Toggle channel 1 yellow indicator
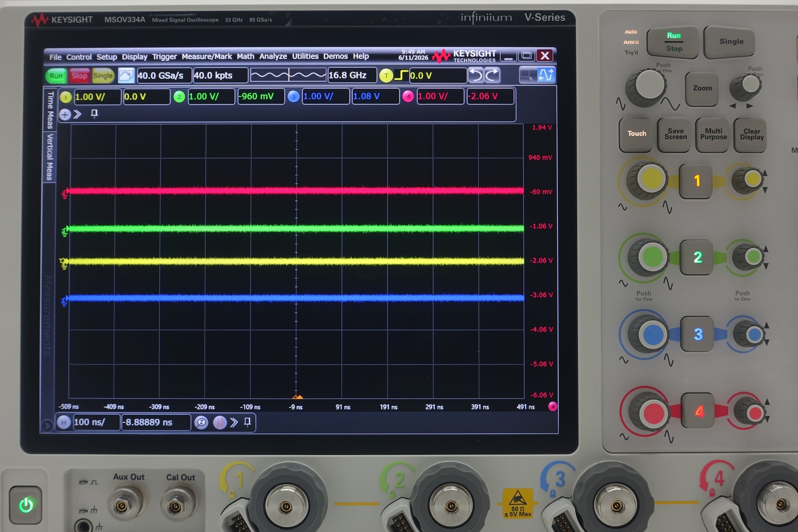 coord(65,97)
